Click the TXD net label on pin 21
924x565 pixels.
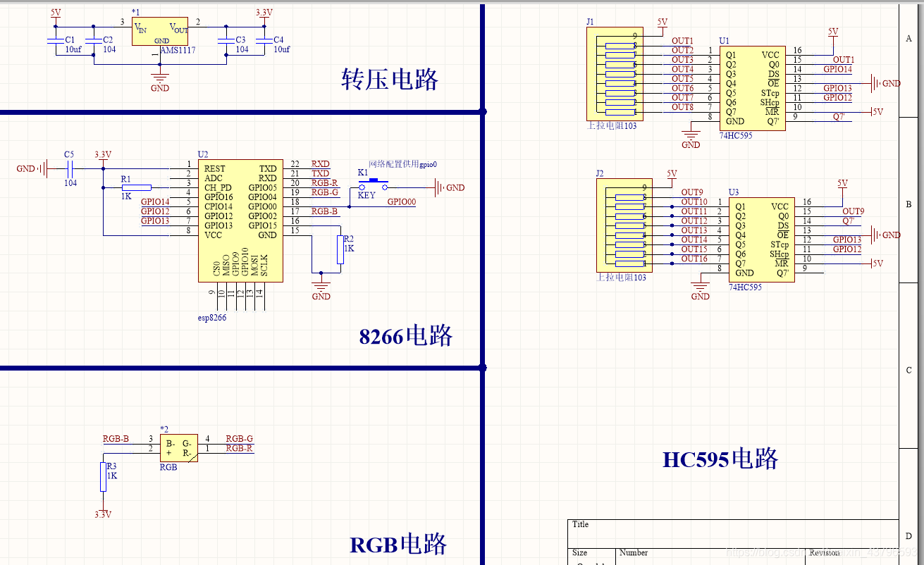[320, 173]
